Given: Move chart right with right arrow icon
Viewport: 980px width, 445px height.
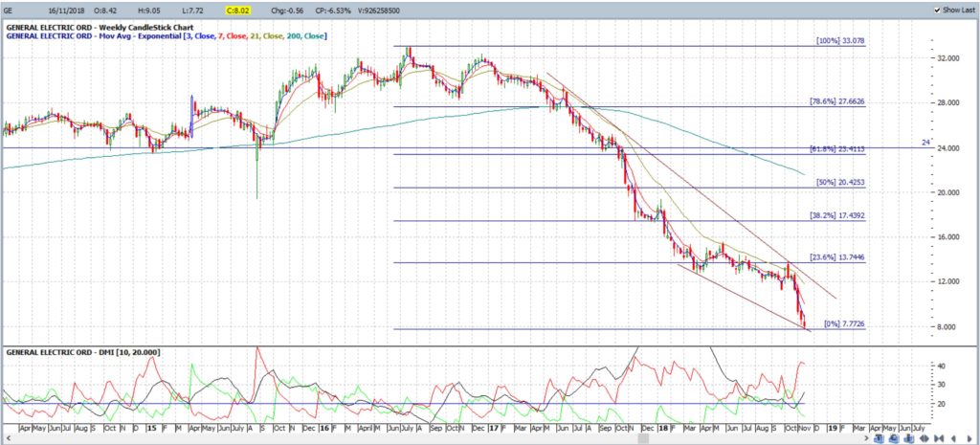Looking at the screenshot, I should (x=969, y=438).
